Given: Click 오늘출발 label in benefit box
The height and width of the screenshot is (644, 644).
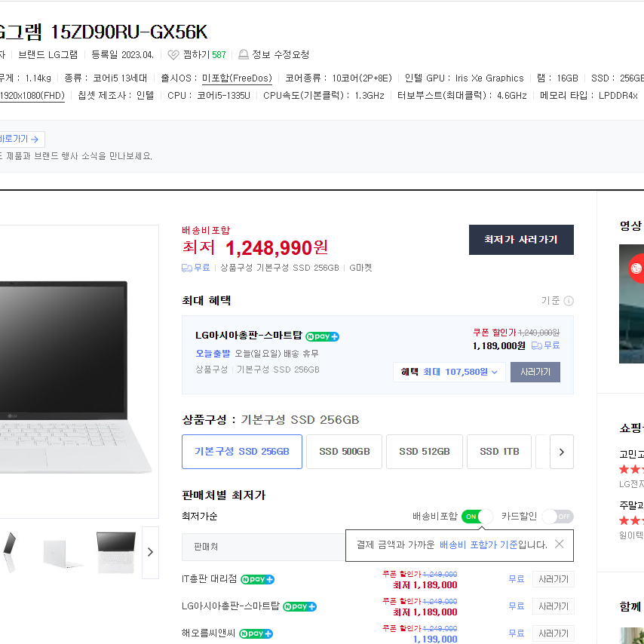Looking at the screenshot, I should coord(213,354).
